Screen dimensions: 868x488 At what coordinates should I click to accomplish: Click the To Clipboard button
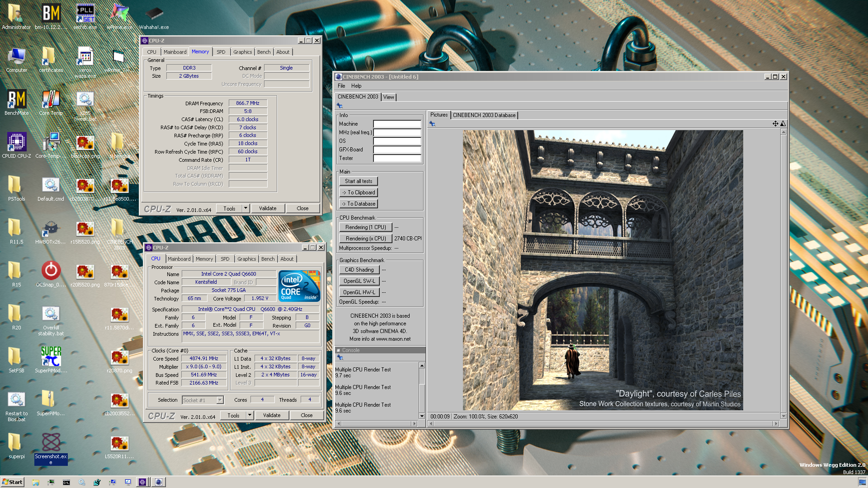359,192
